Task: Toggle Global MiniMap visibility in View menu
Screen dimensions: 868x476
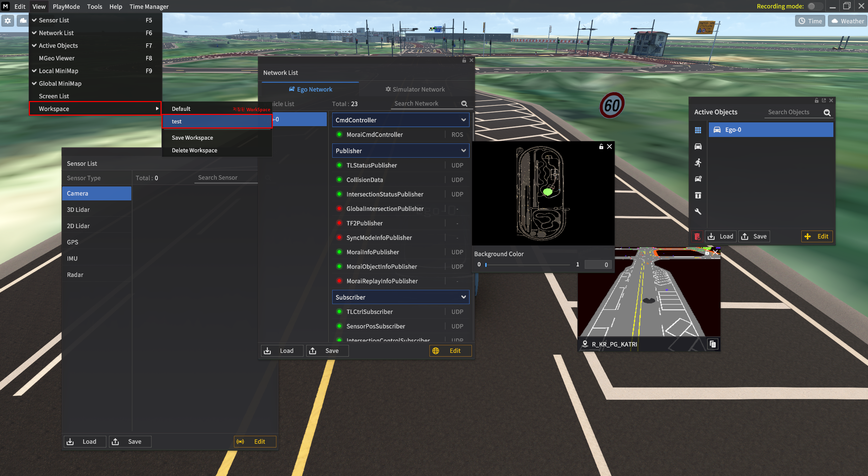Action: point(60,83)
